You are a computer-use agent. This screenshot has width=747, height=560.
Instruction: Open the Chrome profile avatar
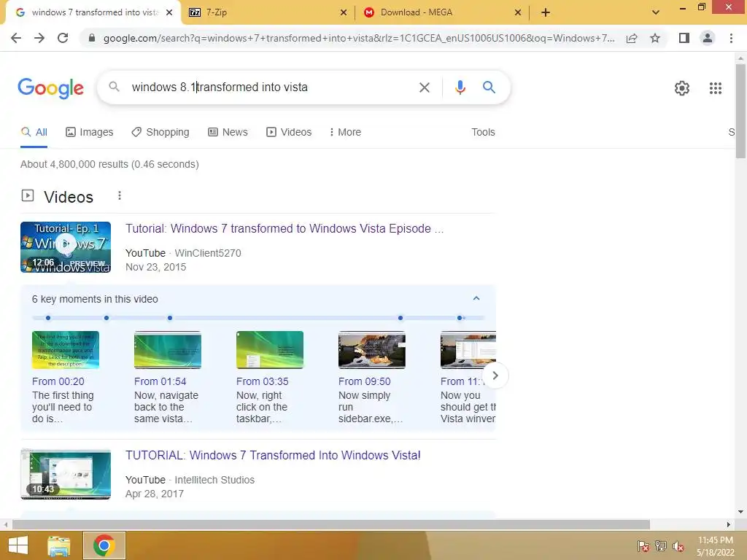coord(708,38)
